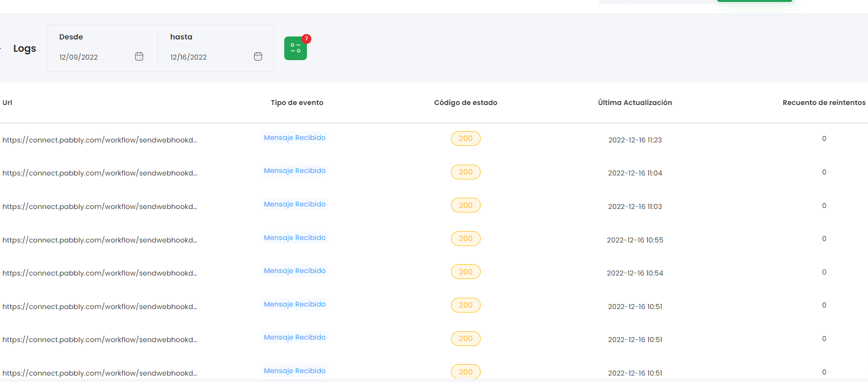
Task: Select timestamp 2022-12-16 10:55
Action: [635, 240]
